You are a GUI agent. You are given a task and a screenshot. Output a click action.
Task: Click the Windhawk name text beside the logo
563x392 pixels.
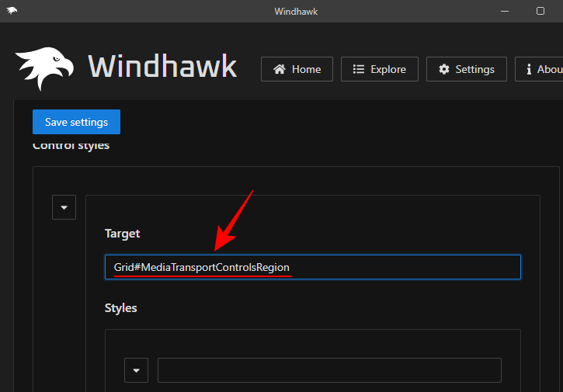click(162, 67)
